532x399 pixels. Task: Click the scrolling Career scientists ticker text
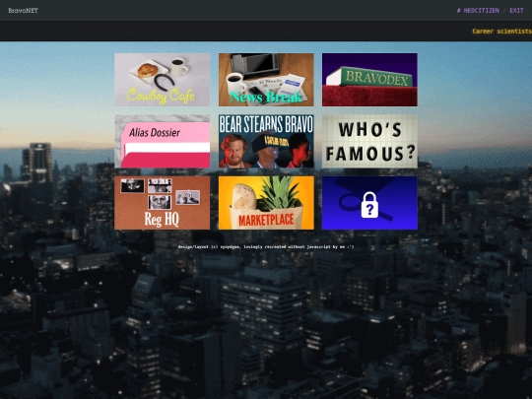(x=501, y=32)
